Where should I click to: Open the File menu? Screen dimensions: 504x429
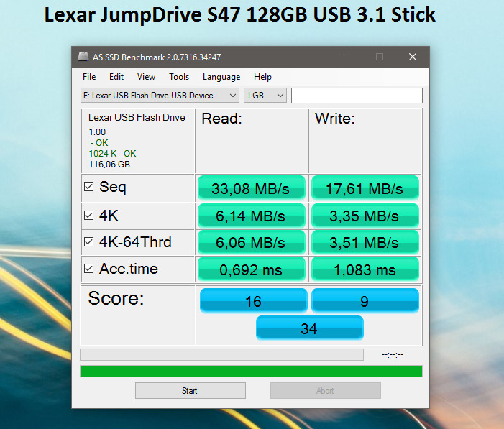click(89, 77)
